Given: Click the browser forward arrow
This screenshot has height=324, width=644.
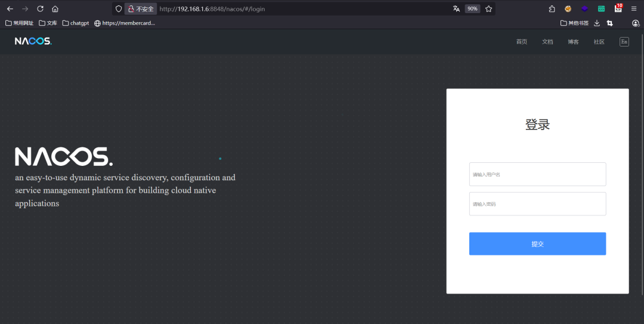Looking at the screenshot, I should point(25,8).
